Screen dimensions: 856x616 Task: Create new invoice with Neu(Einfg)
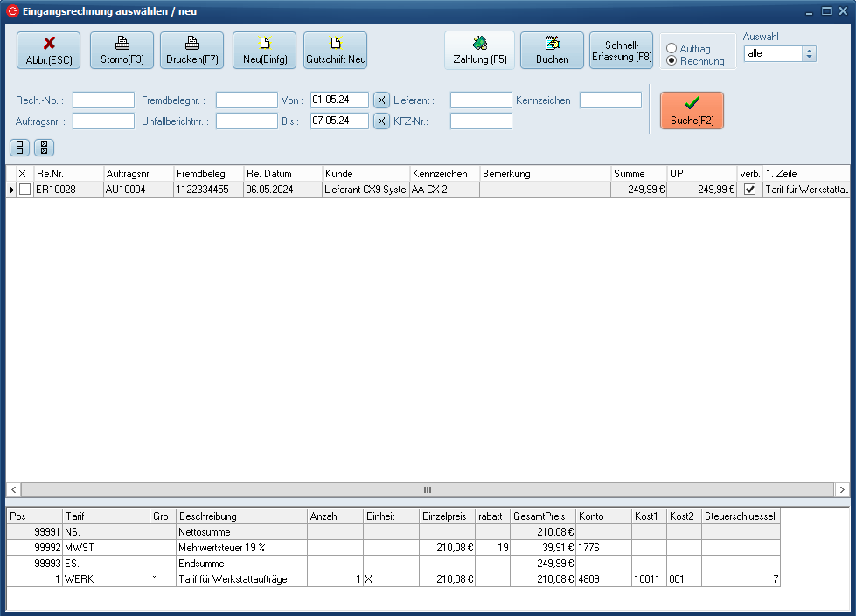click(x=264, y=51)
